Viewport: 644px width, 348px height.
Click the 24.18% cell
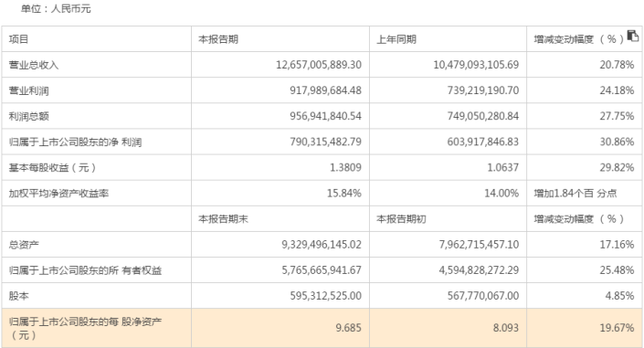coord(617,90)
